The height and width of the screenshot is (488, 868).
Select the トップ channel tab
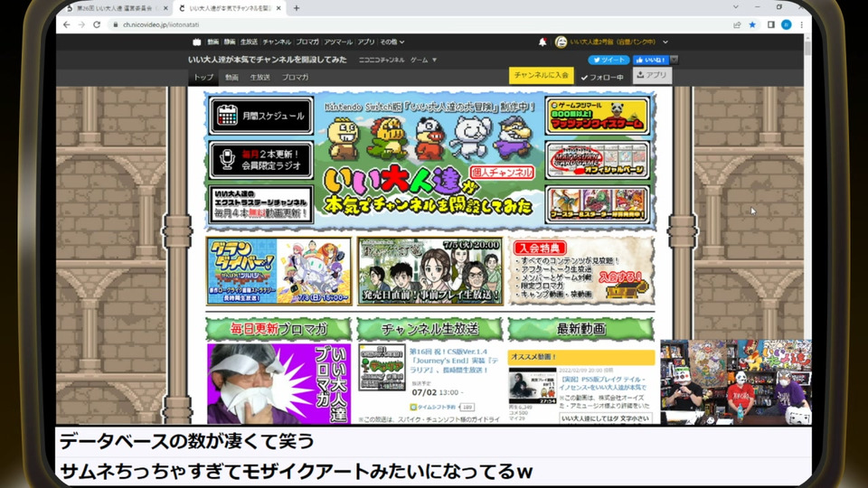[203, 78]
